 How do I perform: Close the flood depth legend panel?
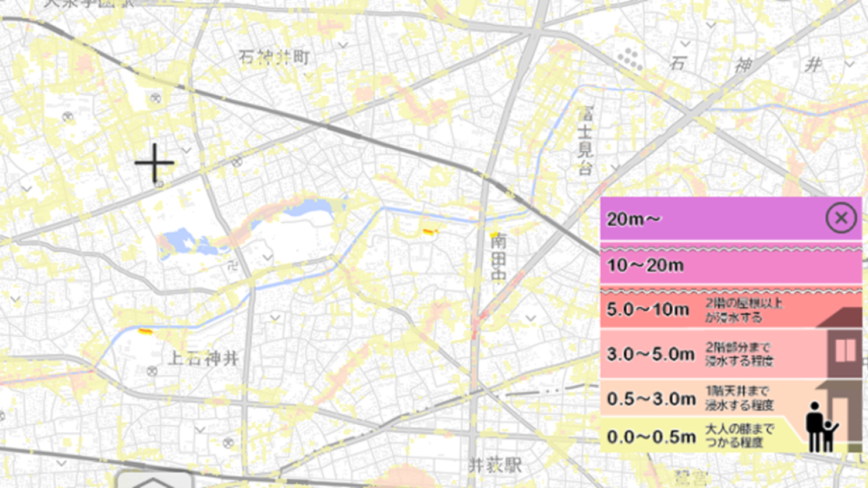tap(841, 218)
